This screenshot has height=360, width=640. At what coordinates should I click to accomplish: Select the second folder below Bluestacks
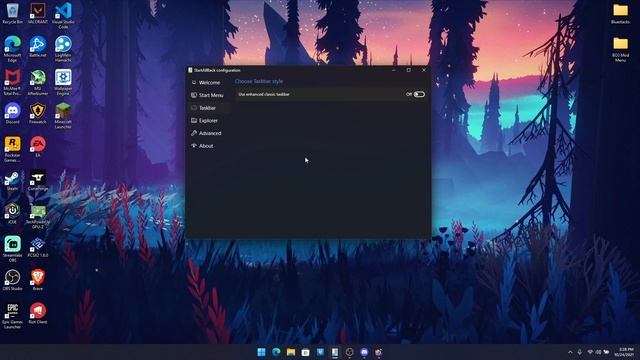pos(620,49)
